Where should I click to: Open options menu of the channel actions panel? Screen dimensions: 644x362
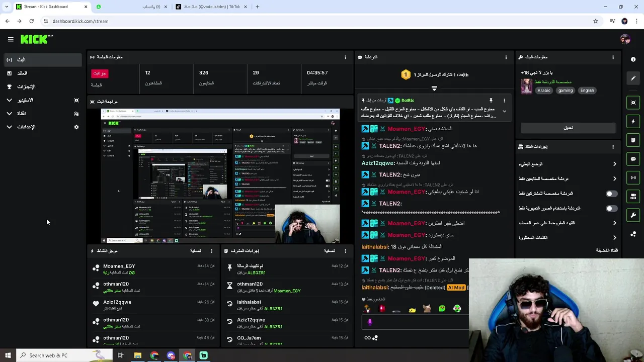point(613,147)
